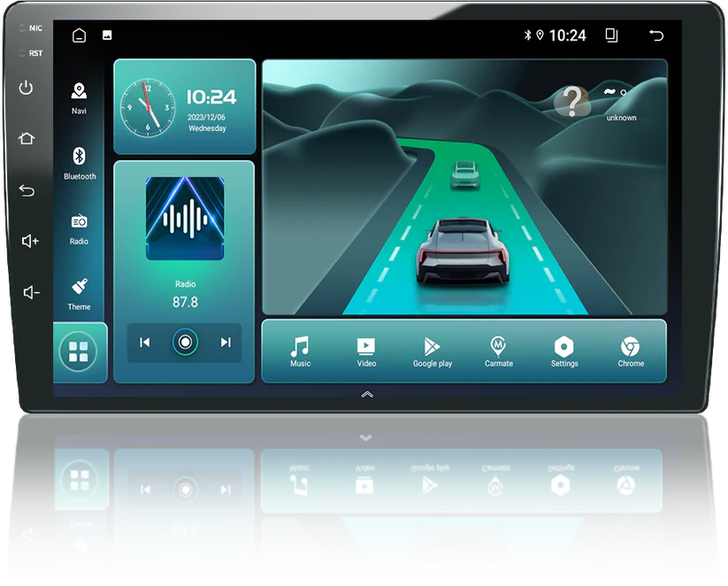This screenshot has width=728, height=586.
Task: Launch the Carmate app
Action: (498, 351)
